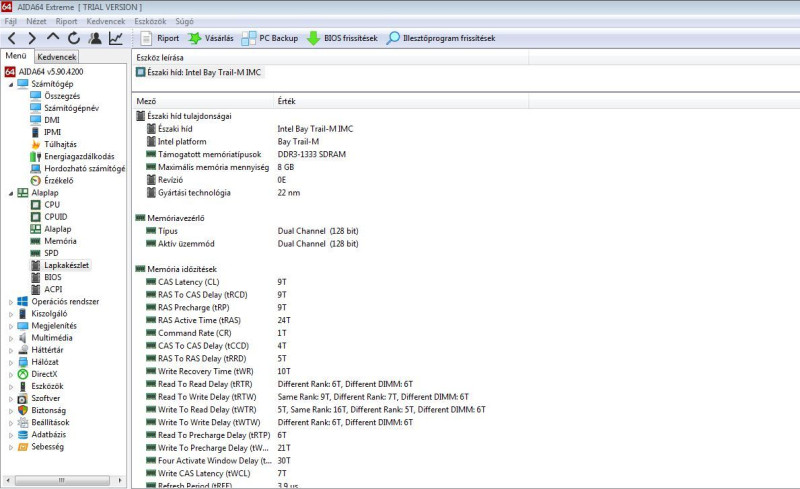Screen dimensions: 800x489
Task: Click the Eszközök tree icon
Action: 22,386
